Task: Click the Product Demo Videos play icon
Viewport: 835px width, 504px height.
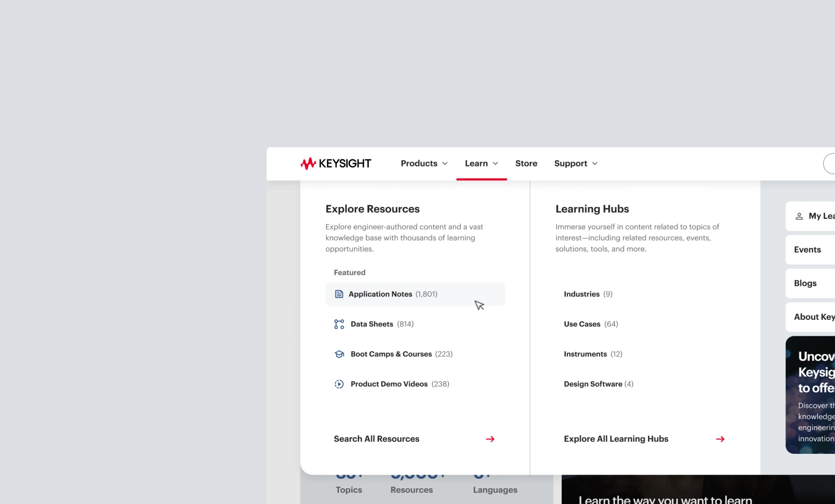Action: pos(339,384)
